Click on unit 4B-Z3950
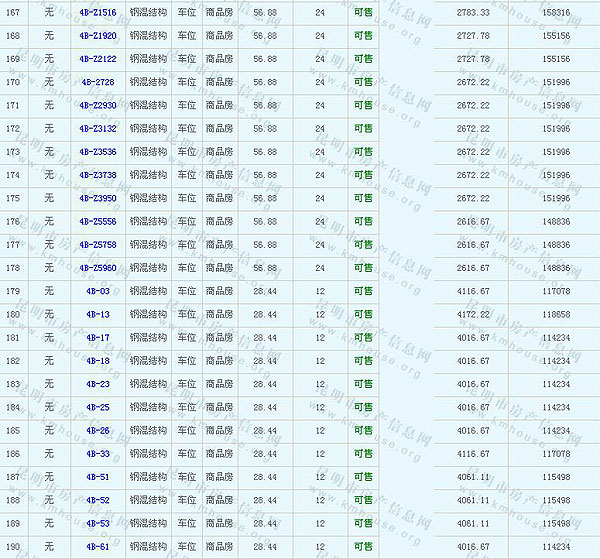The height and width of the screenshot is (559, 600). [x=98, y=198]
